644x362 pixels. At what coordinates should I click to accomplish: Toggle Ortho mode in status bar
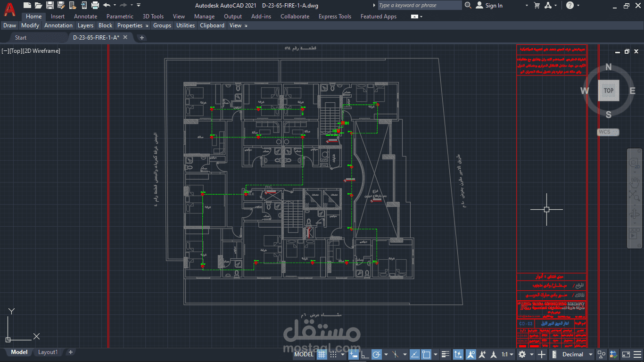tap(364, 354)
